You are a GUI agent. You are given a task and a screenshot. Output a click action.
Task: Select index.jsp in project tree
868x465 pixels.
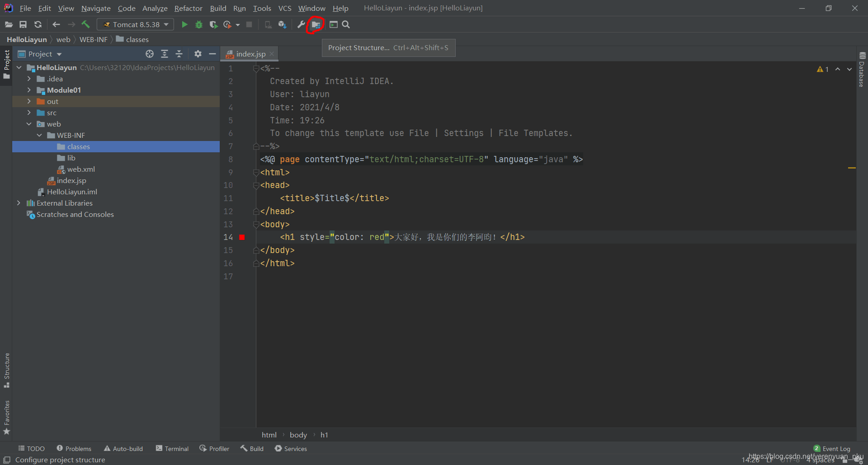[x=71, y=180]
